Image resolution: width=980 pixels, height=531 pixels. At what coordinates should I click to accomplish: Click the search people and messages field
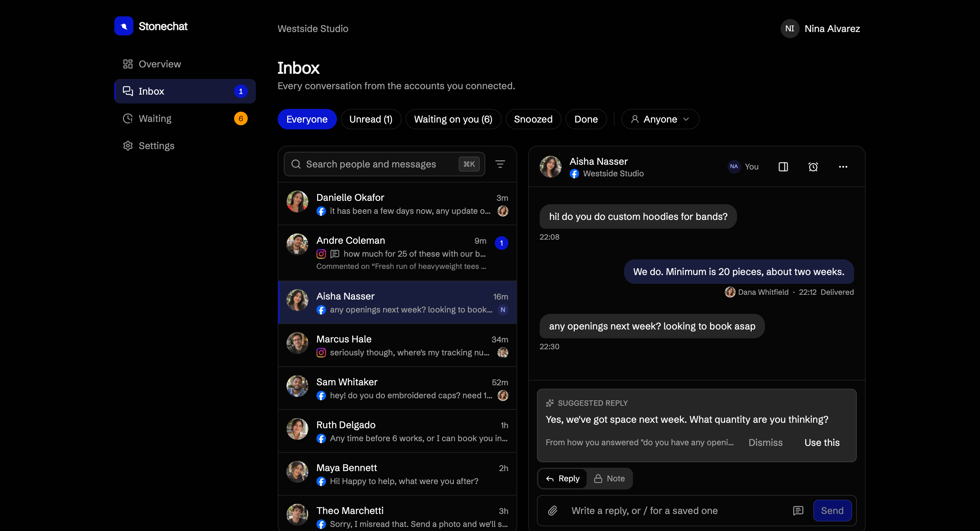coord(384,164)
